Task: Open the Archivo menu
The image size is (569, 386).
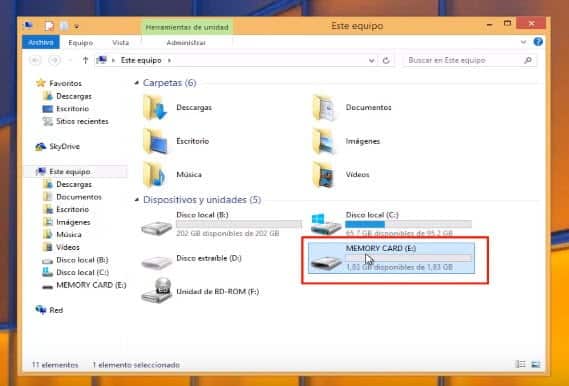Action: pos(41,42)
